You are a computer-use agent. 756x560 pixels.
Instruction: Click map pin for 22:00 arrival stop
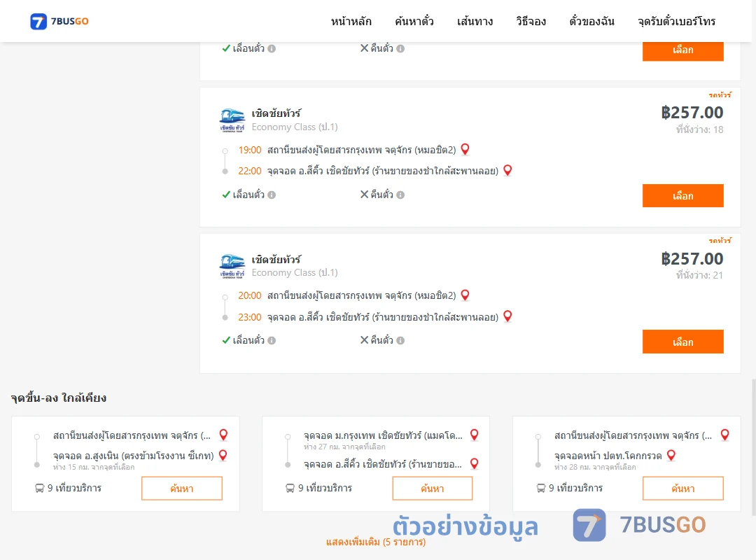[507, 170]
